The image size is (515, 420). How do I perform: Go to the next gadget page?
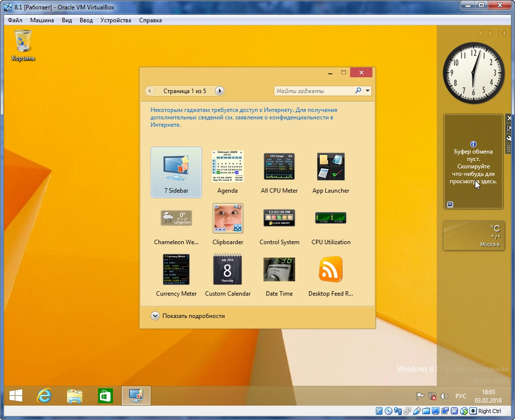(x=219, y=91)
